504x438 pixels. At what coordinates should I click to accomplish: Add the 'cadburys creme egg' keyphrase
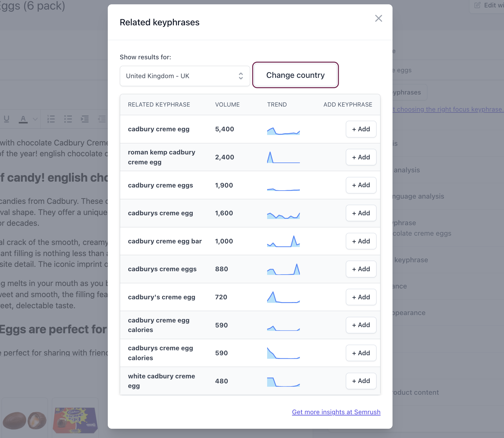pos(361,213)
